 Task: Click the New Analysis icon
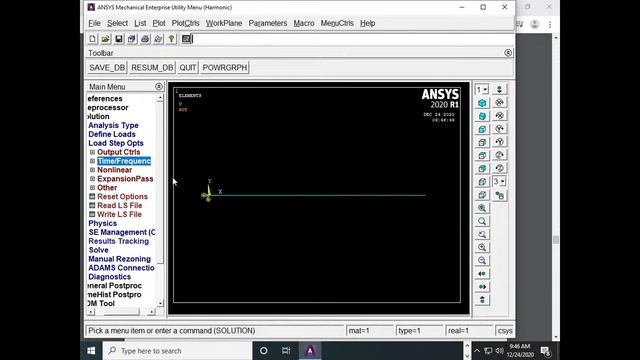coord(93,39)
